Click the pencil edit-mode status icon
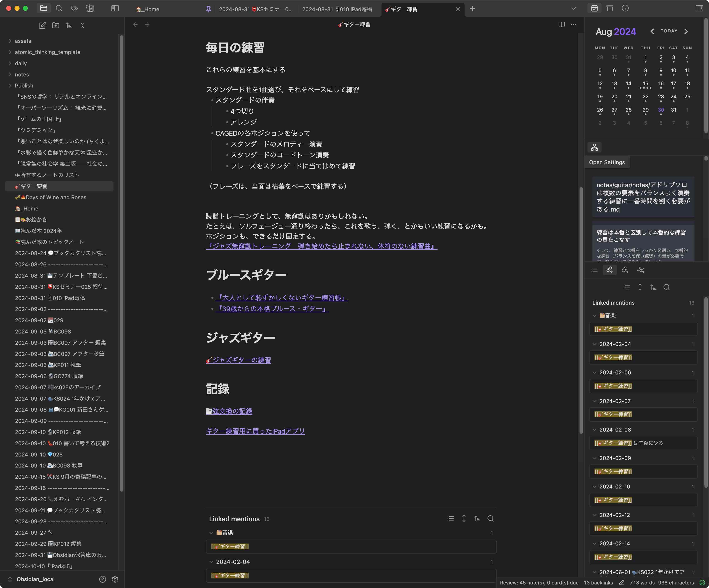Viewport: 709px width, 588px height. tap(621, 583)
